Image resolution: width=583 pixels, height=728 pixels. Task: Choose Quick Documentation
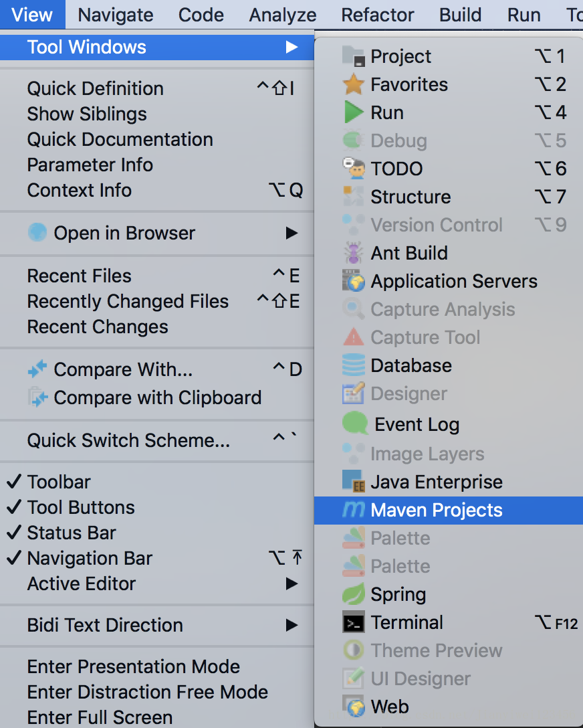(156, 139)
